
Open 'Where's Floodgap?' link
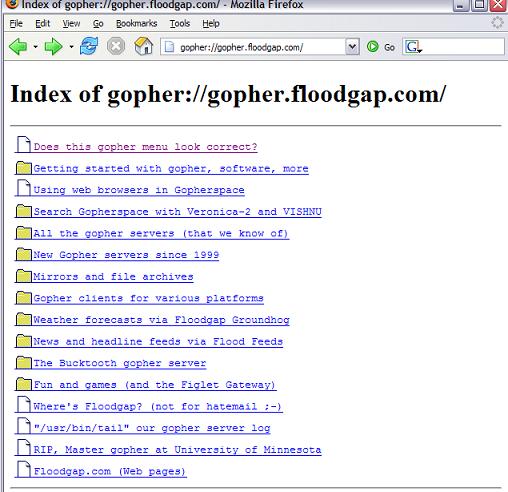tap(157, 406)
